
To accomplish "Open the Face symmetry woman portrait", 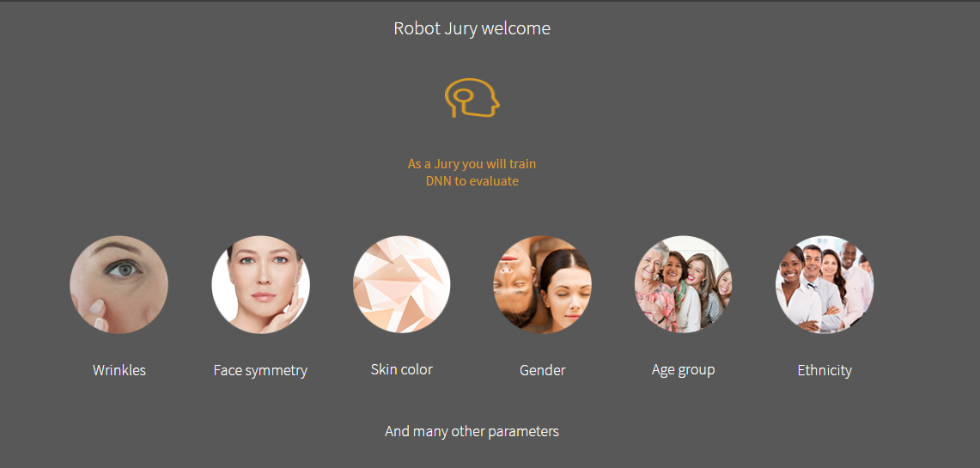I will [260, 284].
